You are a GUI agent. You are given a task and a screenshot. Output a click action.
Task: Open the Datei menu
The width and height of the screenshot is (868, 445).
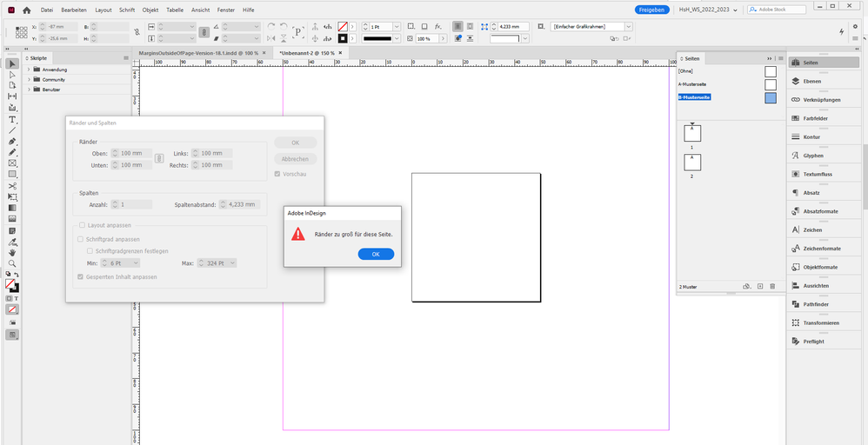46,10
